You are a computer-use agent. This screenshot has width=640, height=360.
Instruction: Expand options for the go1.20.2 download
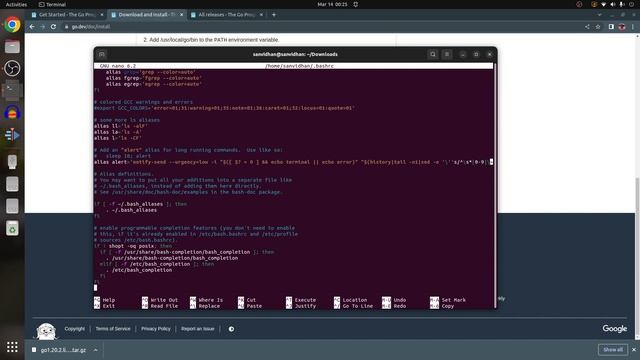(95, 350)
